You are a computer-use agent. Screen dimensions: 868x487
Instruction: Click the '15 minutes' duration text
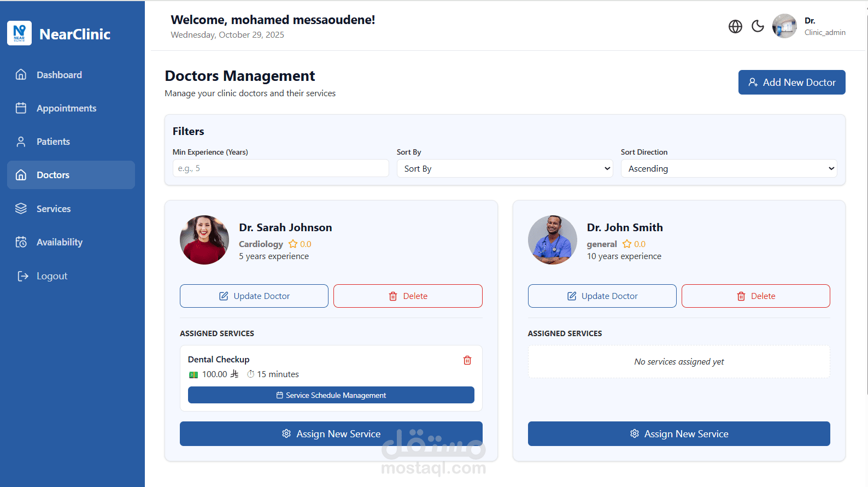[x=278, y=374]
